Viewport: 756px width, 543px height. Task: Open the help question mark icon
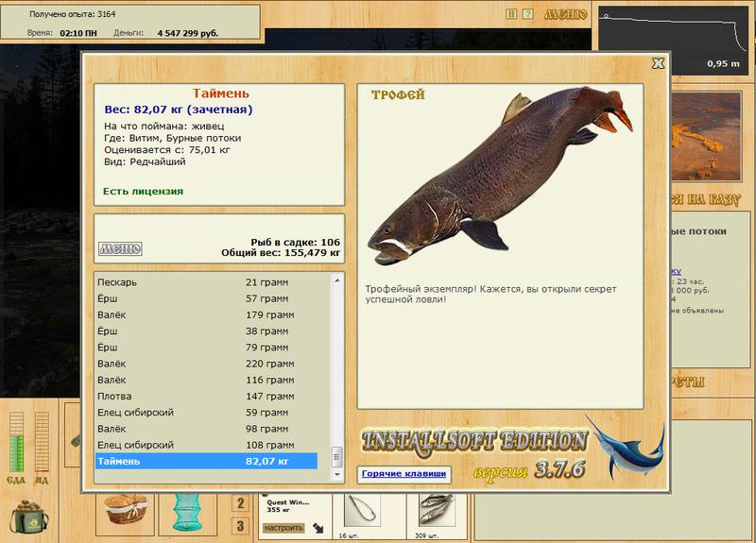[528, 14]
